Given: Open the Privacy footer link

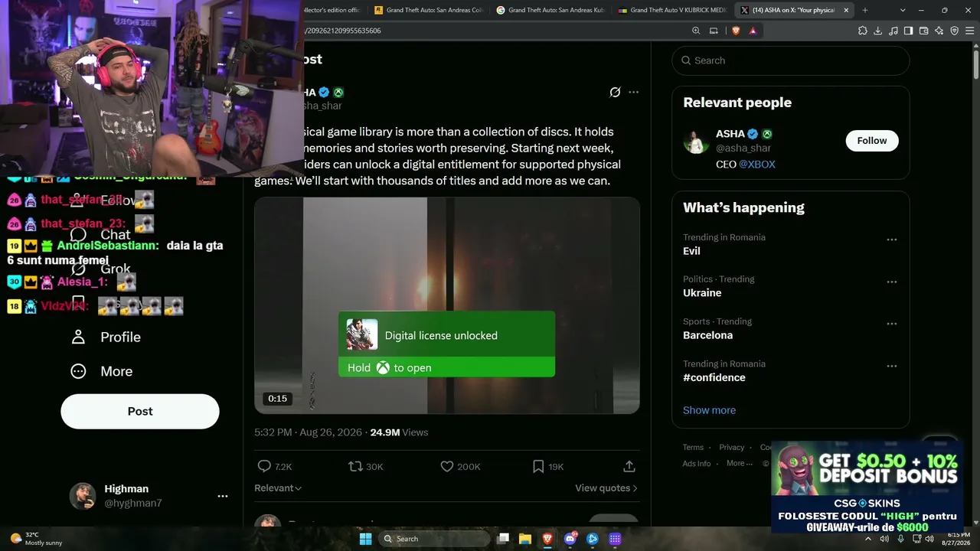Looking at the screenshot, I should 731,448.
